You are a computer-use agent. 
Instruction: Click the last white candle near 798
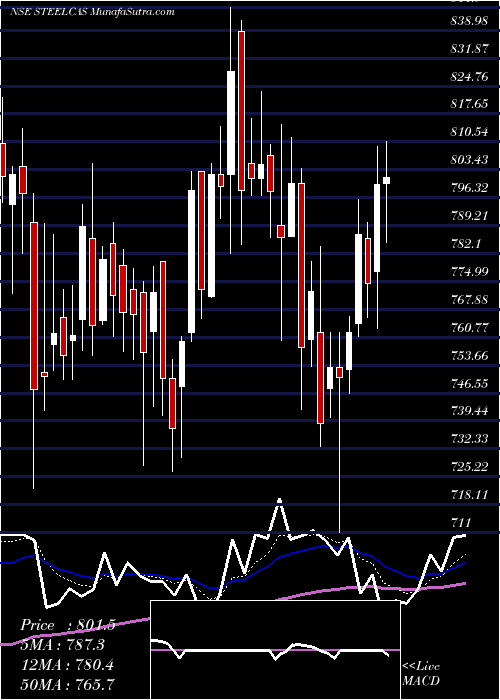click(387, 180)
